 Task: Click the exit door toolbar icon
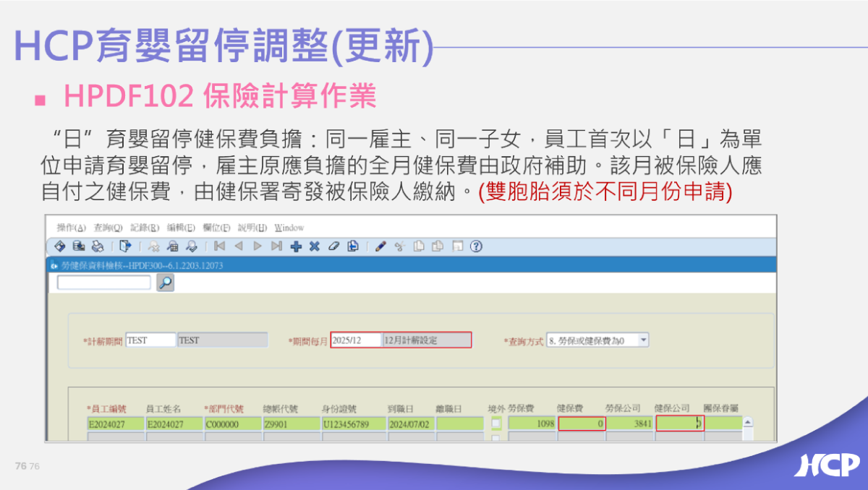pyautogui.click(x=124, y=246)
